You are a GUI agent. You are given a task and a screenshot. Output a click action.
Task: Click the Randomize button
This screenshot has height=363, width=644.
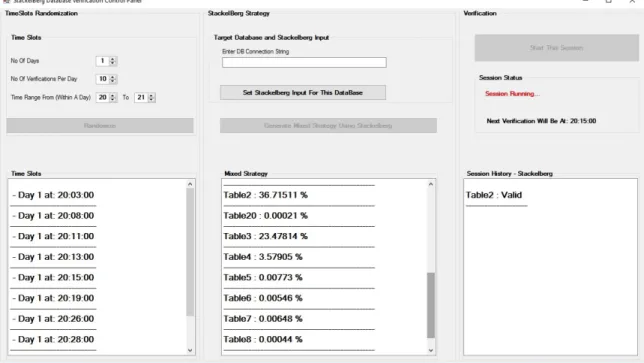[x=100, y=126]
